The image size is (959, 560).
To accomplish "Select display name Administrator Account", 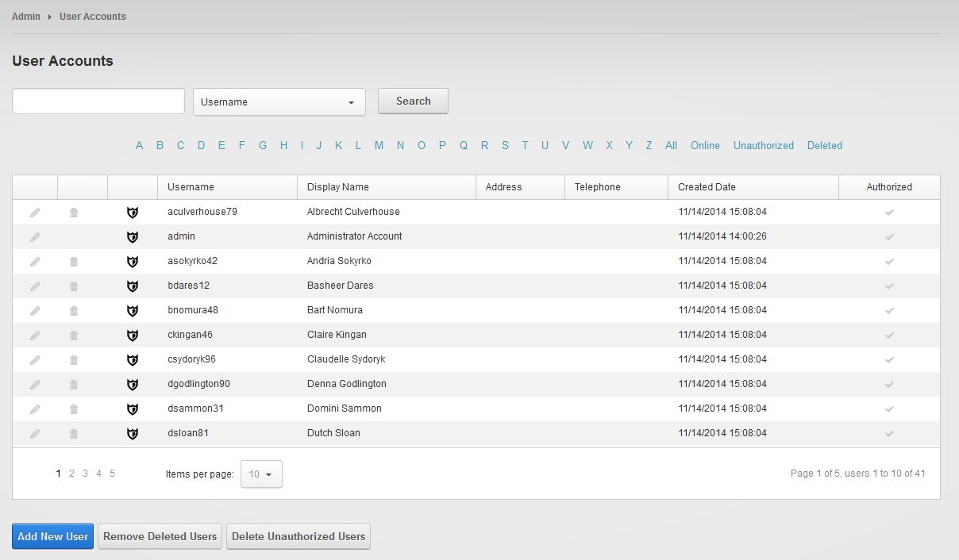I will pos(355,236).
